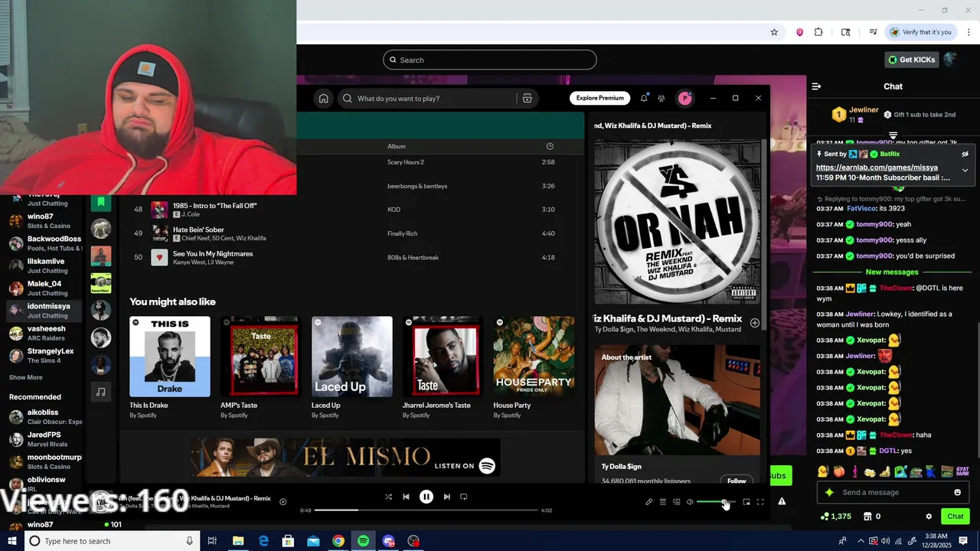The height and width of the screenshot is (551, 980).
Task: Open Connect to a device icon
Action: (677, 502)
